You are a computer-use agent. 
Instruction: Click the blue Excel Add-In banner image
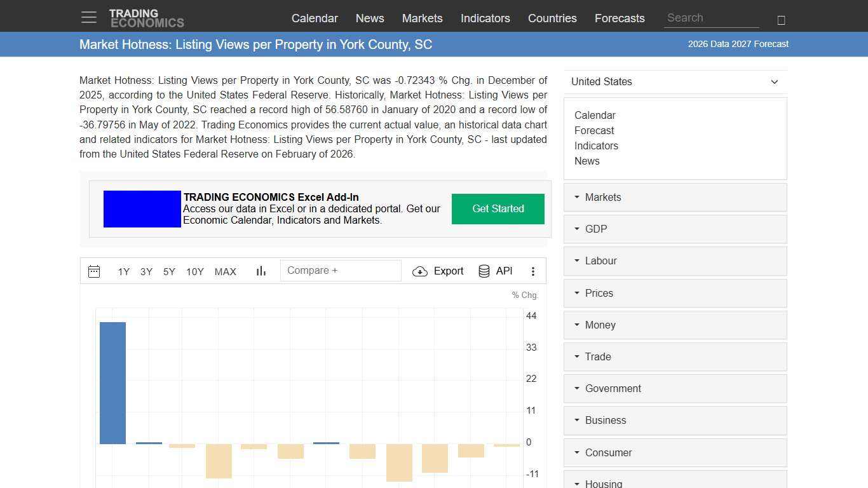click(142, 208)
